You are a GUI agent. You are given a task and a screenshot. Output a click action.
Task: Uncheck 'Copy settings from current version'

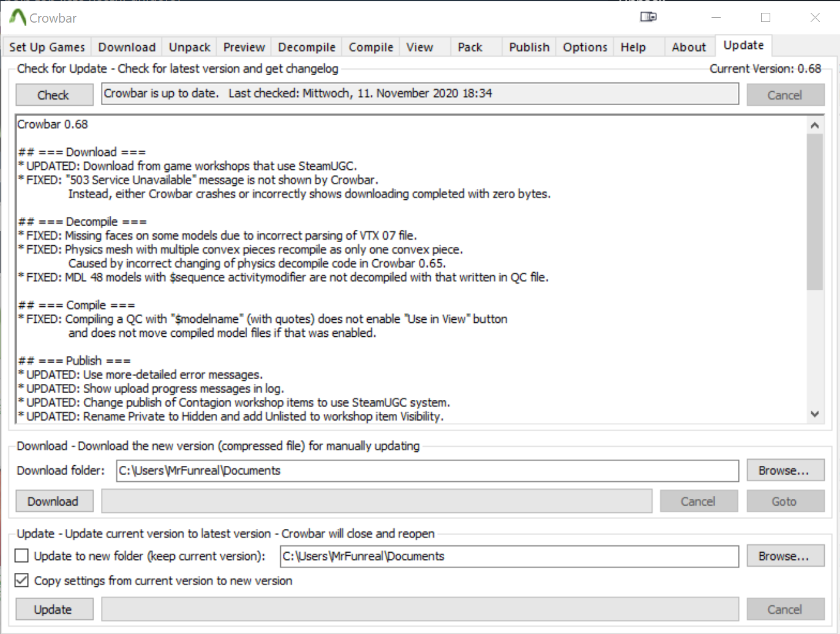tap(21, 580)
